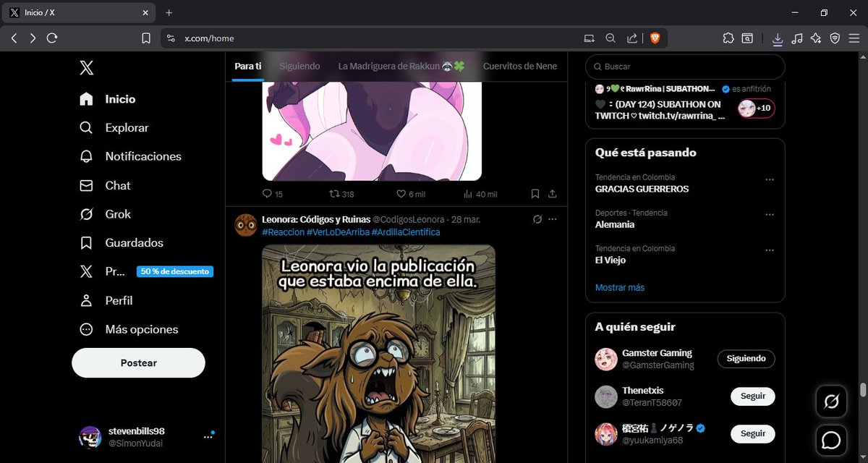This screenshot has width=868, height=463.
Task: Open La Madriguera de Rakkun tab
Action: [x=400, y=66]
